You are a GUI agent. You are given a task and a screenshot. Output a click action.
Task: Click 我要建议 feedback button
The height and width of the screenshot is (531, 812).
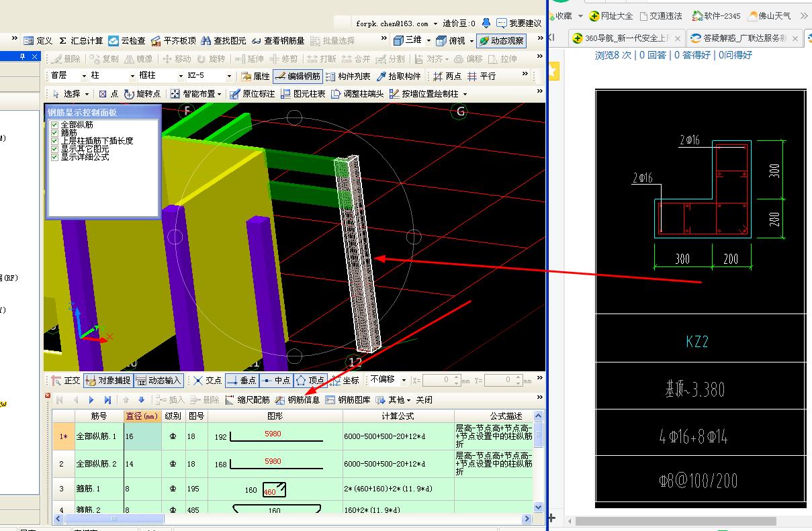(520, 23)
